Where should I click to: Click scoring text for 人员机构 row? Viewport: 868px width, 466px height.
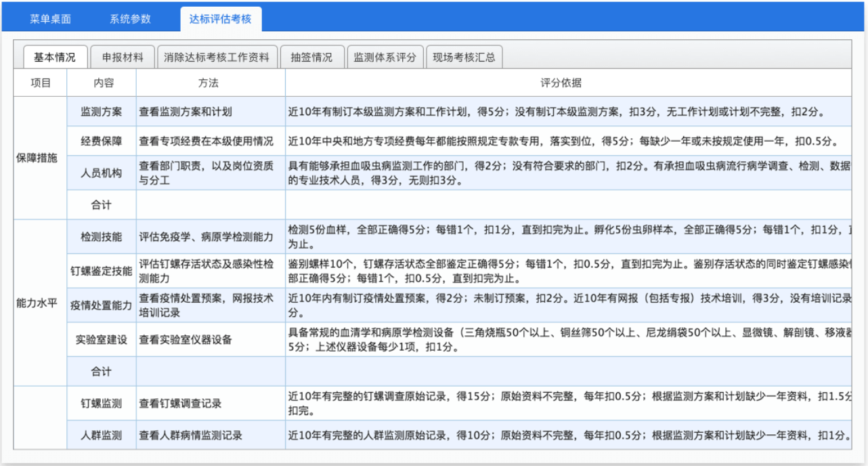coord(569,173)
